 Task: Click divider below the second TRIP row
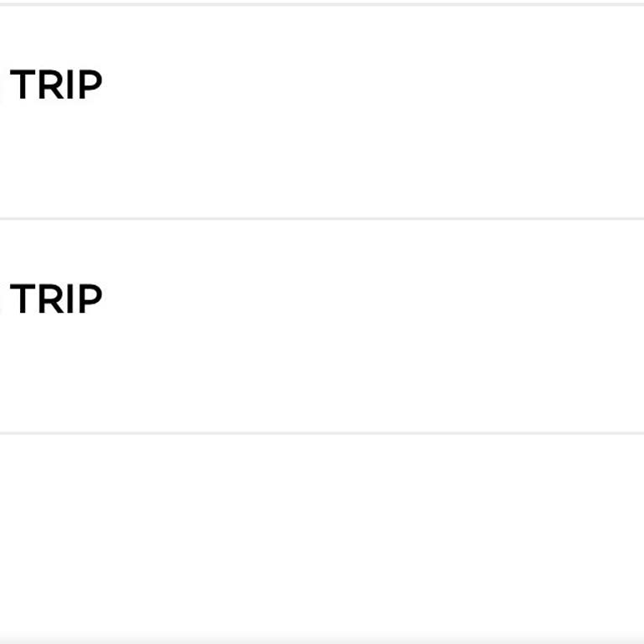[x=322, y=434]
